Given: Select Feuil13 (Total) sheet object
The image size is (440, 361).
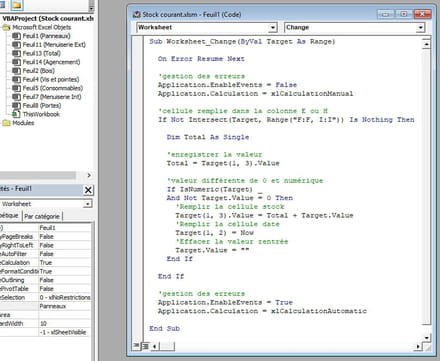Looking at the screenshot, I should (x=42, y=53).
